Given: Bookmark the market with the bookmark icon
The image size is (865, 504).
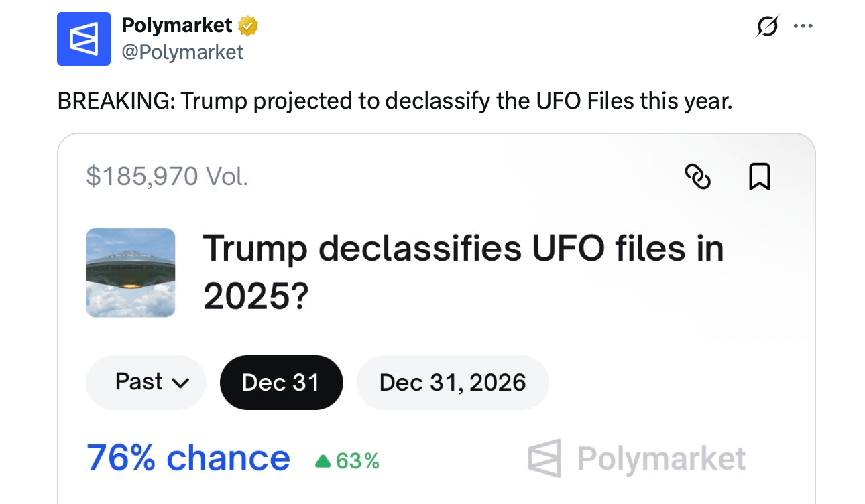Looking at the screenshot, I should (x=758, y=176).
